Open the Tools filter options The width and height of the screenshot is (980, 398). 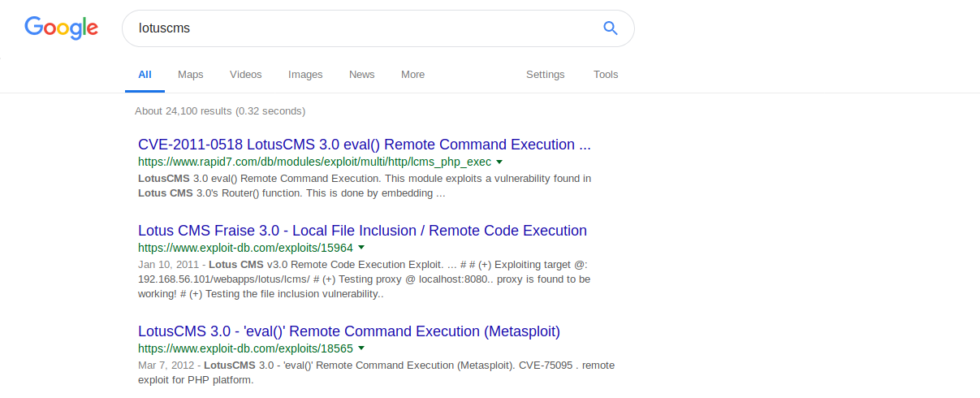click(x=606, y=74)
